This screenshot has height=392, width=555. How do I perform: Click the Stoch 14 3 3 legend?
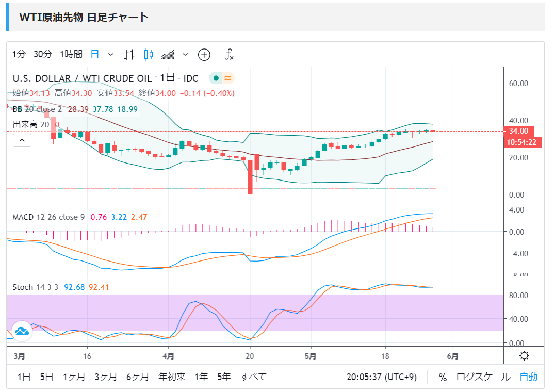coord(36,287)
